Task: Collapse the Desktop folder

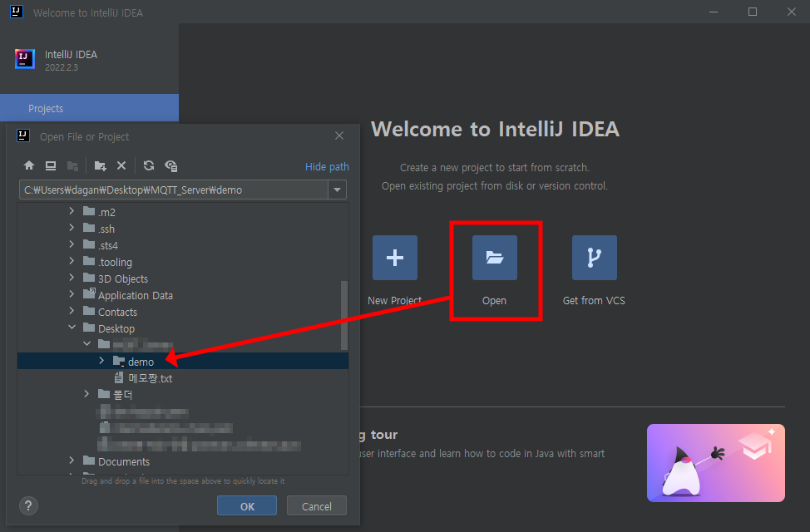Action: (x=72, y=328)
